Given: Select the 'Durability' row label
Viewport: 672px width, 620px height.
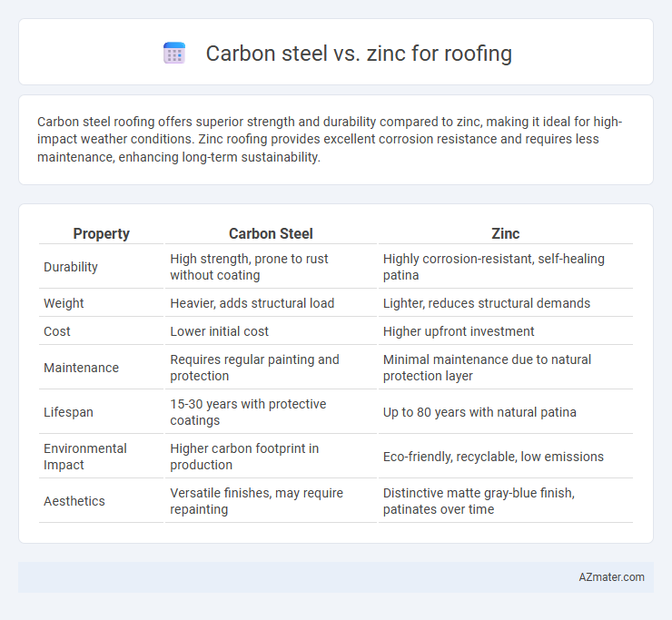Looking at the screenshot, I should point(71,267).
